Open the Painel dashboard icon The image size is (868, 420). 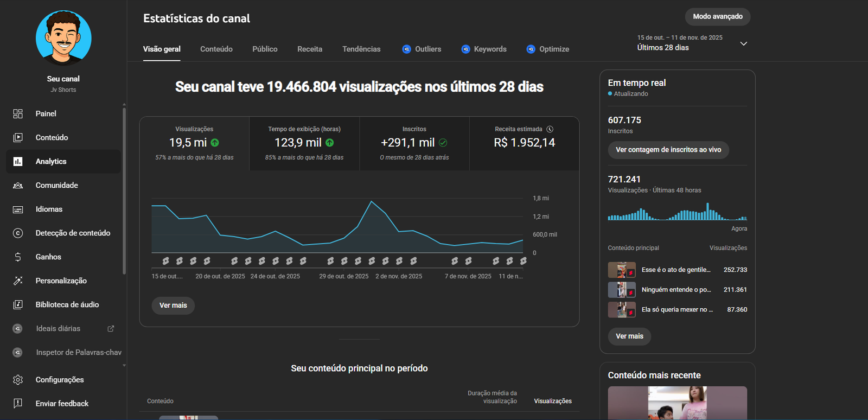pyautogui.click(x=18, y=113)
